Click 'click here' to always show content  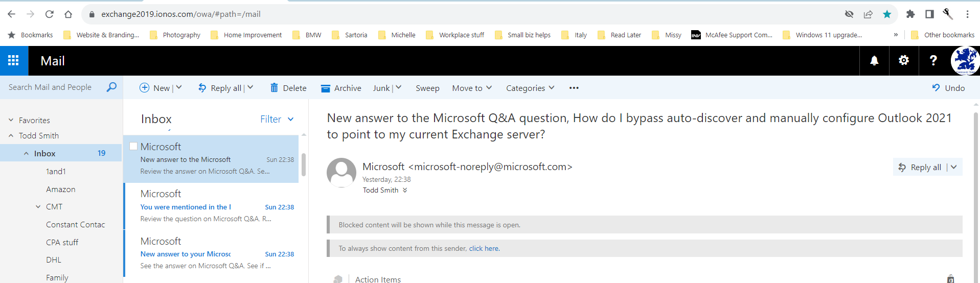click(484, 248)
